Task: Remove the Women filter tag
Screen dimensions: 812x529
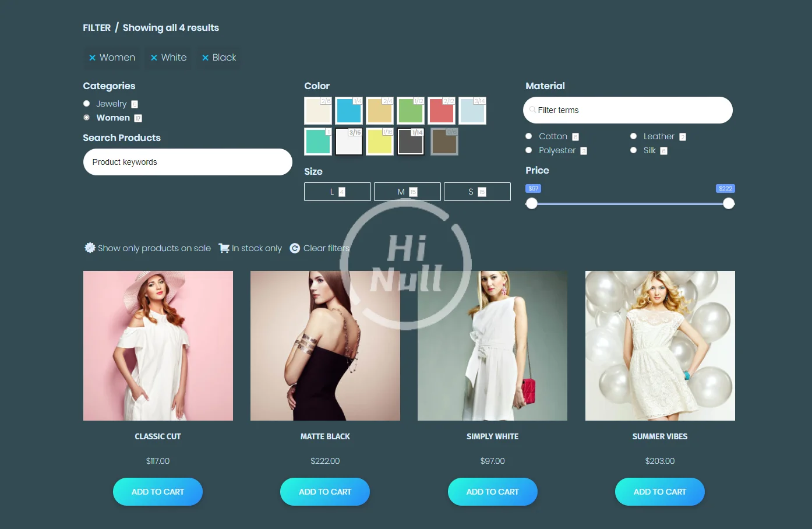Action: tap(92, 58)
